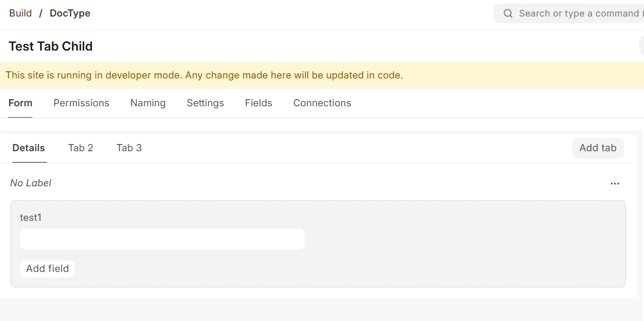Select the Naming tab
644x321 pixels.
click(148, 103)
